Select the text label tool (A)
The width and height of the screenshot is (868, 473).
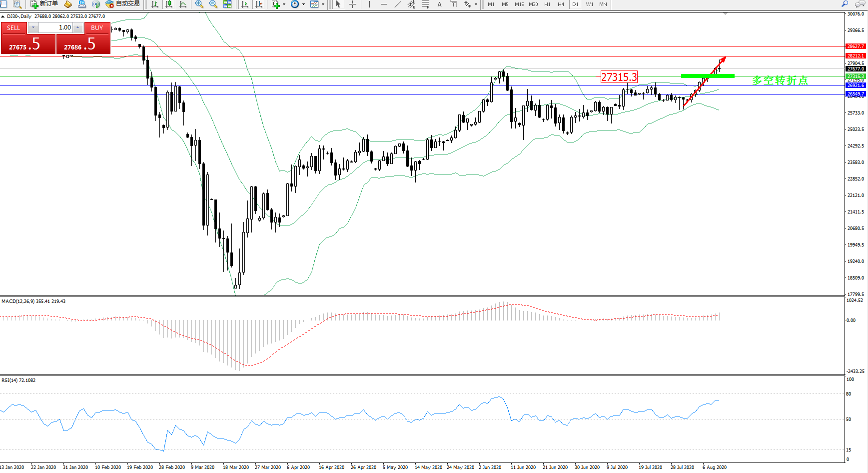click(x=439, y=4)
